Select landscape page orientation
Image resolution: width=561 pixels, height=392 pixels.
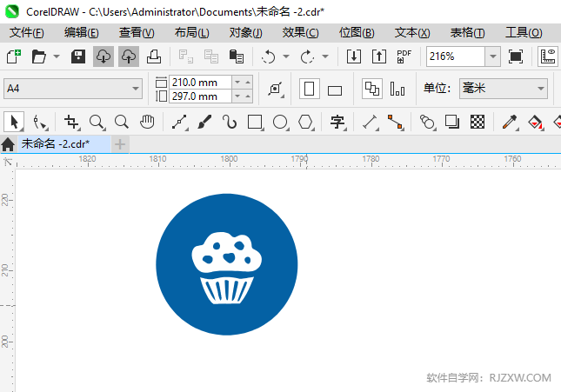pos(335,90)
